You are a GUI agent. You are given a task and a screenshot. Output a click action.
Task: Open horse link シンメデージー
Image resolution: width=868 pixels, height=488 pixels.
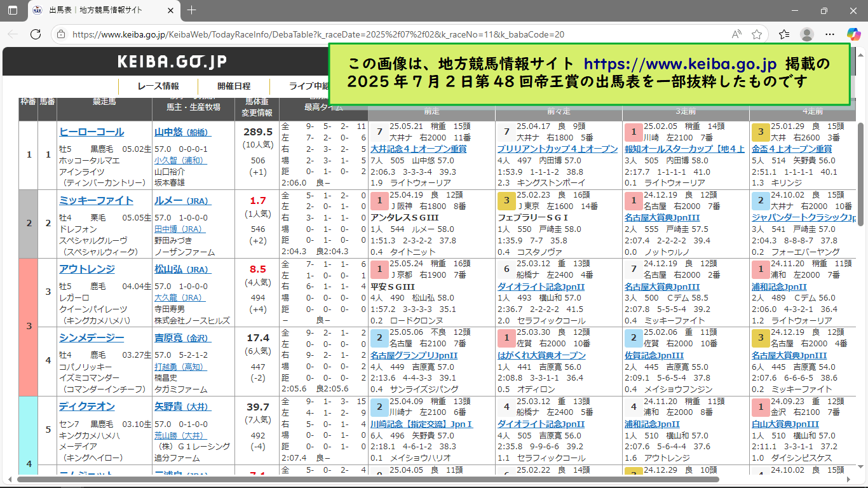(x=92, y=338)
